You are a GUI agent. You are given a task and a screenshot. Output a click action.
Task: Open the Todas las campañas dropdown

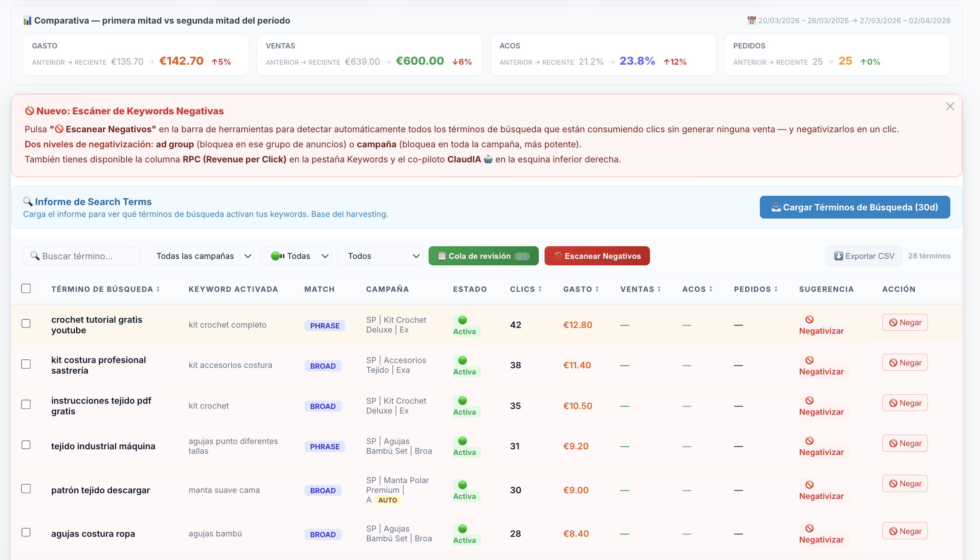[200, 256]
